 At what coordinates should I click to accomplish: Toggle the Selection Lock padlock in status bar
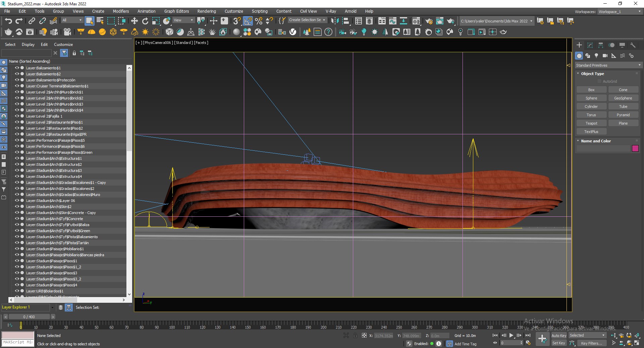tap(355, 335)
